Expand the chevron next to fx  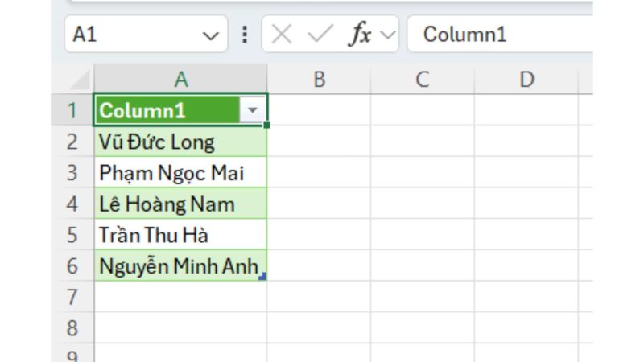click(x=388, y=35)
